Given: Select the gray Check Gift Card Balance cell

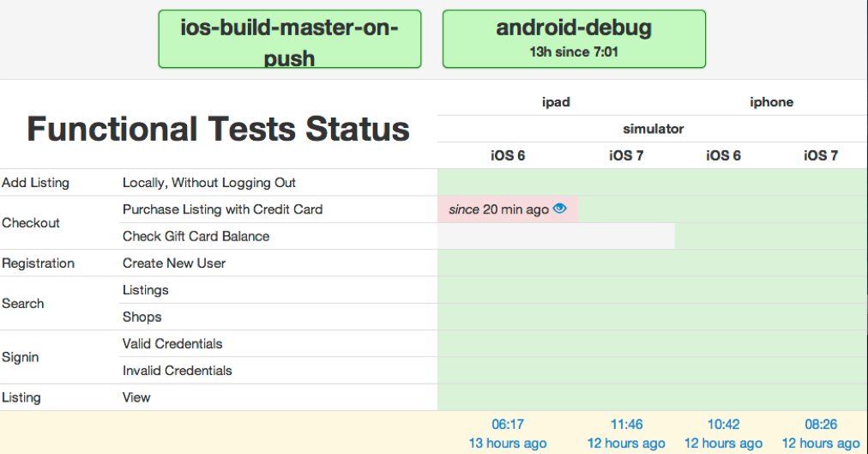Looking at the screenshot, I should [556, 236].
